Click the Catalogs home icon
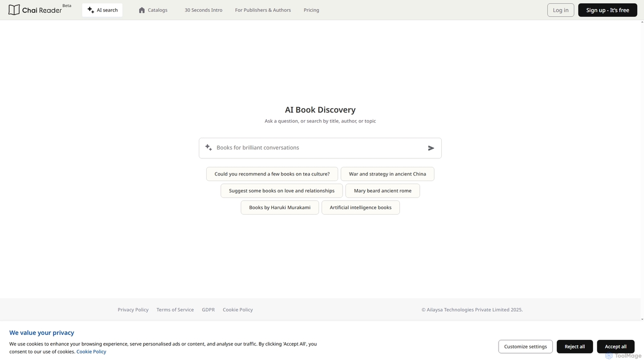The image size is (644, 362). coord(142,10)
